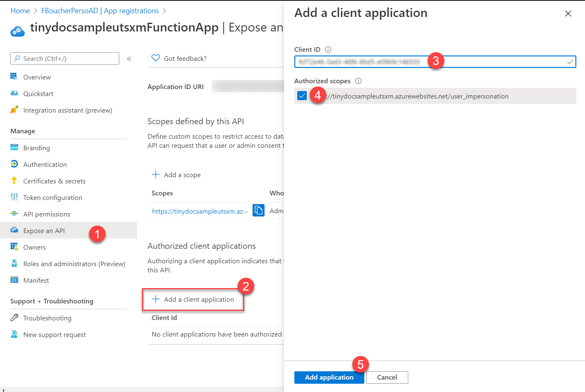
Task: Open New support request icon
Action: point(14,334)
